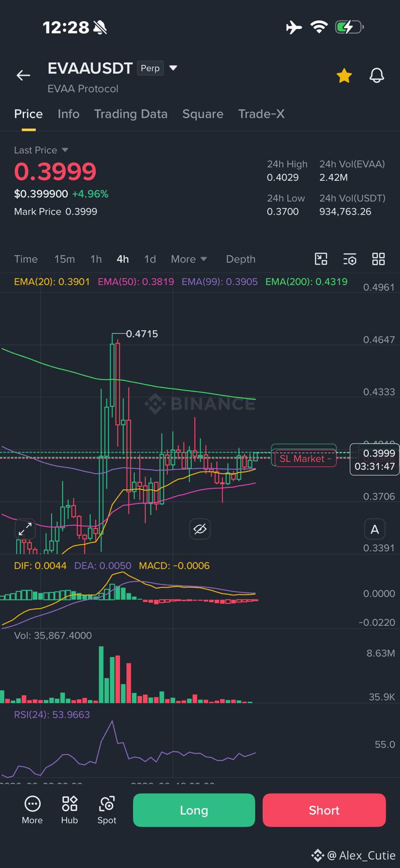Tap the EMA(200) indicator label

306,281
